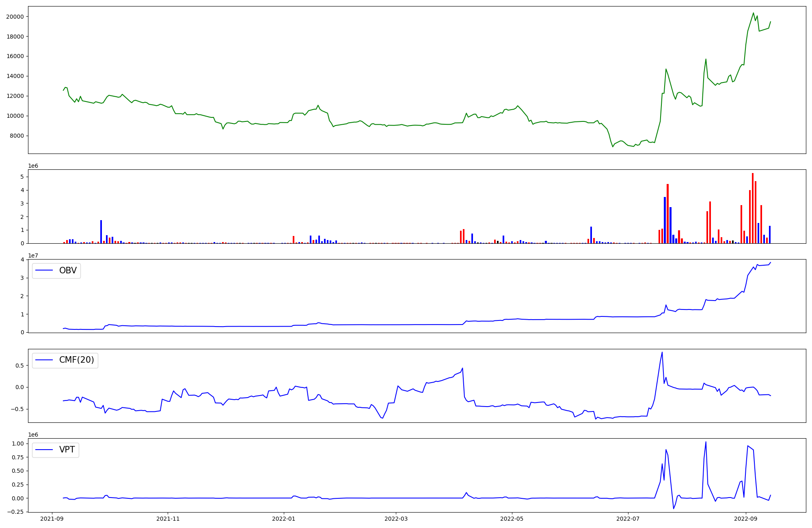The image size is (812, 528).
Task: Click the 1e6 exponent label above volume chart
Action: pyautogui.click(x=33, y=166)
